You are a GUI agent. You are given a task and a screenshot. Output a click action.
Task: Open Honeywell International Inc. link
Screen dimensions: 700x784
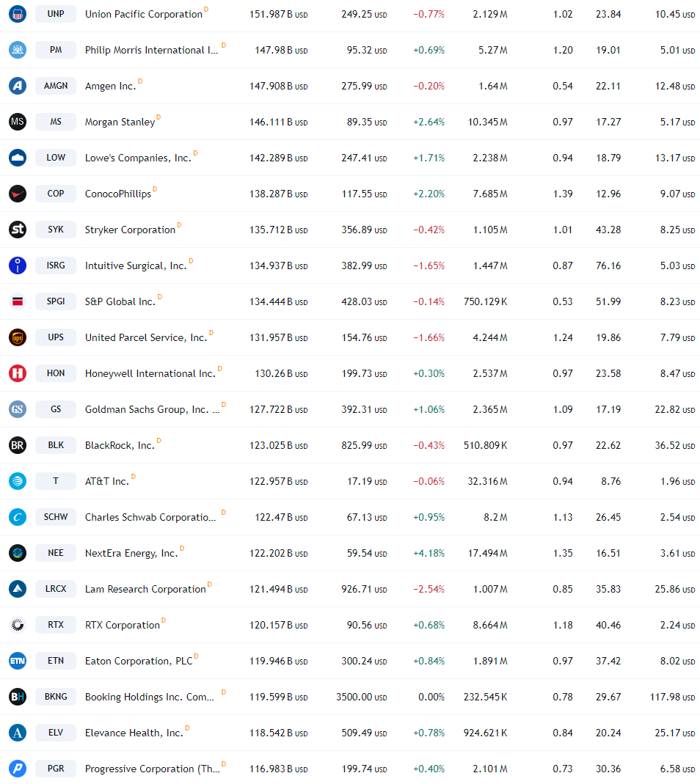point(150,373)
